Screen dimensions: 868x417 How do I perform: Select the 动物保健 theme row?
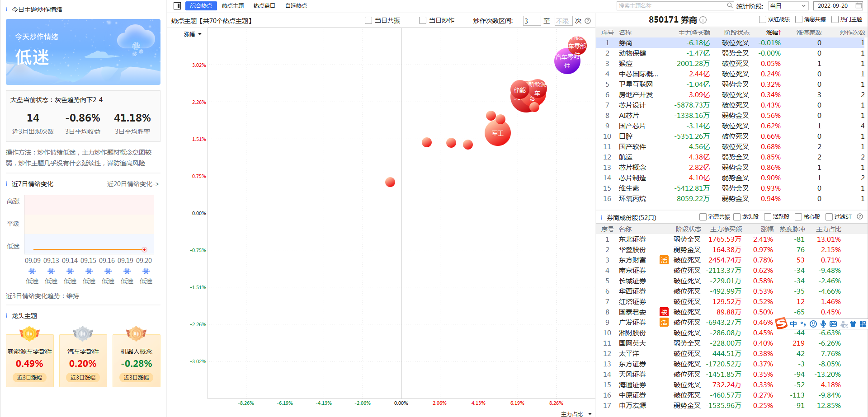click(731, 53)
